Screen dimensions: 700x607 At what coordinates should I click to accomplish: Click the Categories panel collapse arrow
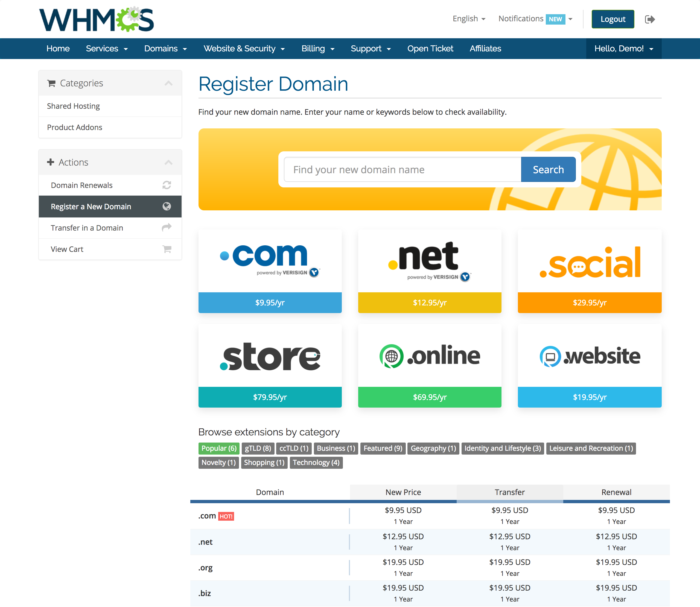coord(168,83)
